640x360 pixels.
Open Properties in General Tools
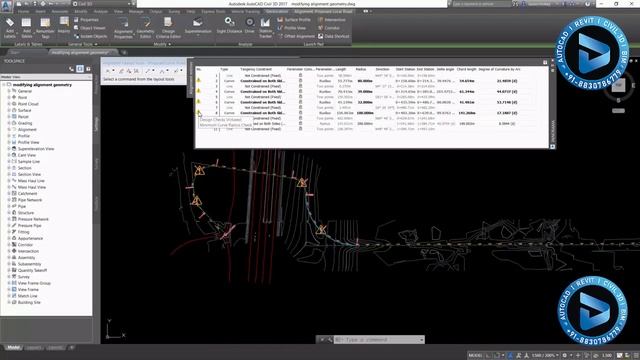pyautogui.click(x=86, y=20)
